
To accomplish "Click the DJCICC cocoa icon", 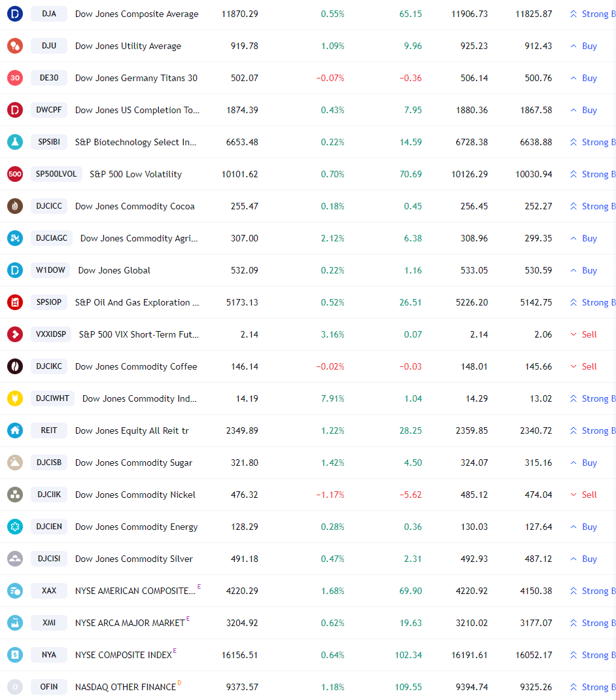I will 15,206.
